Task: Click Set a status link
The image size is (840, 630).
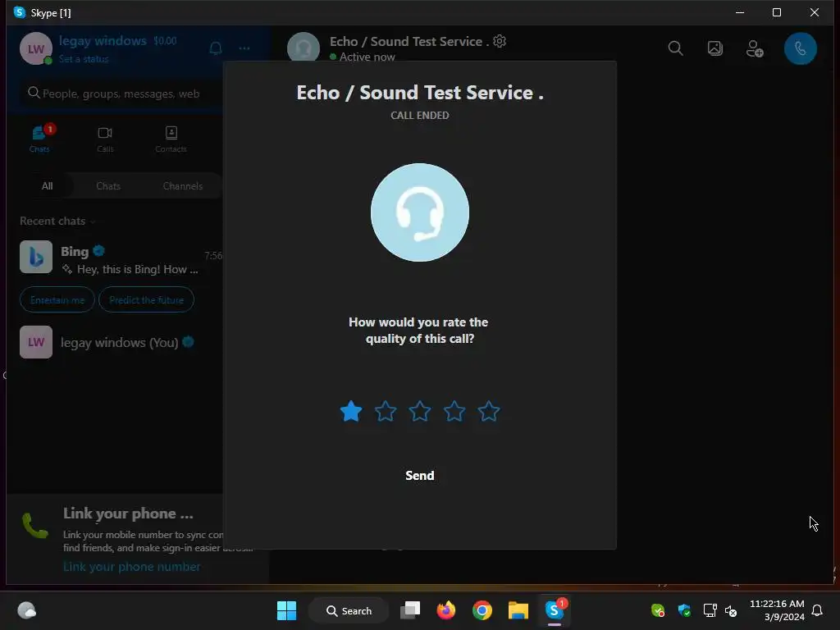Action: point(84,59)
